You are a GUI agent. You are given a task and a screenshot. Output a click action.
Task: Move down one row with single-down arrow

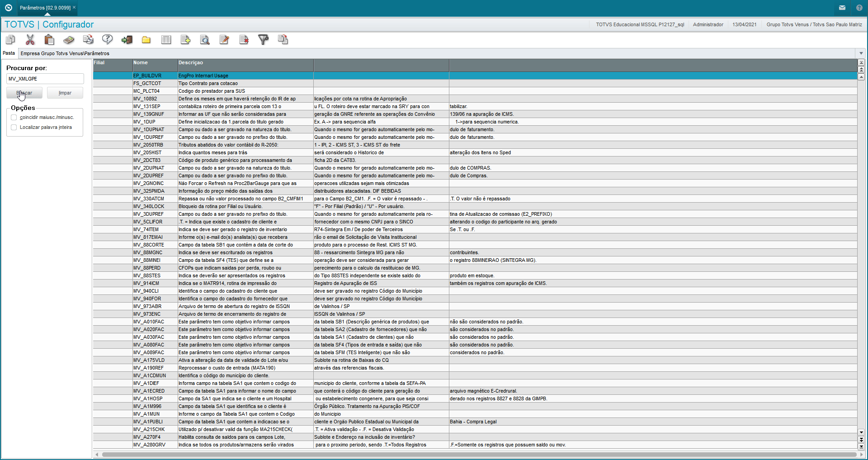(x=861, y=432)
